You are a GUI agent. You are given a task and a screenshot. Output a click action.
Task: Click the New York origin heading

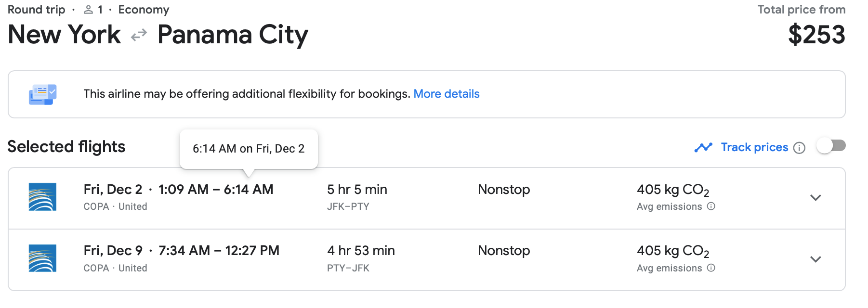tap(65, 35)
